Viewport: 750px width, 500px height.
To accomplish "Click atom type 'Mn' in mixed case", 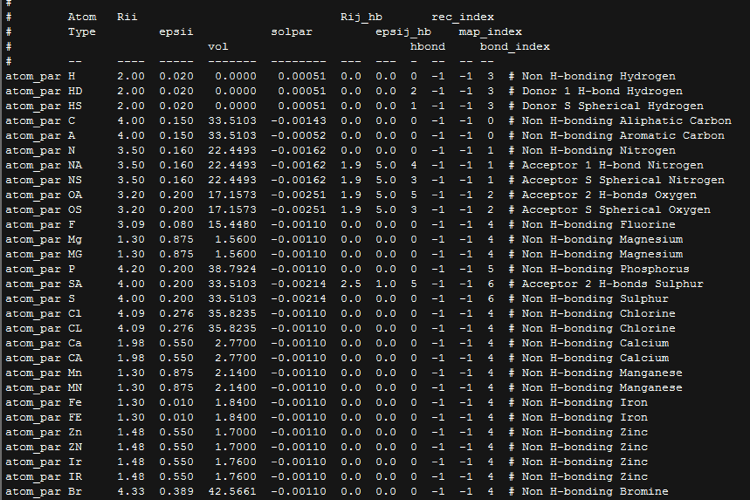I will pyautogui.click(x=75, y=373).
